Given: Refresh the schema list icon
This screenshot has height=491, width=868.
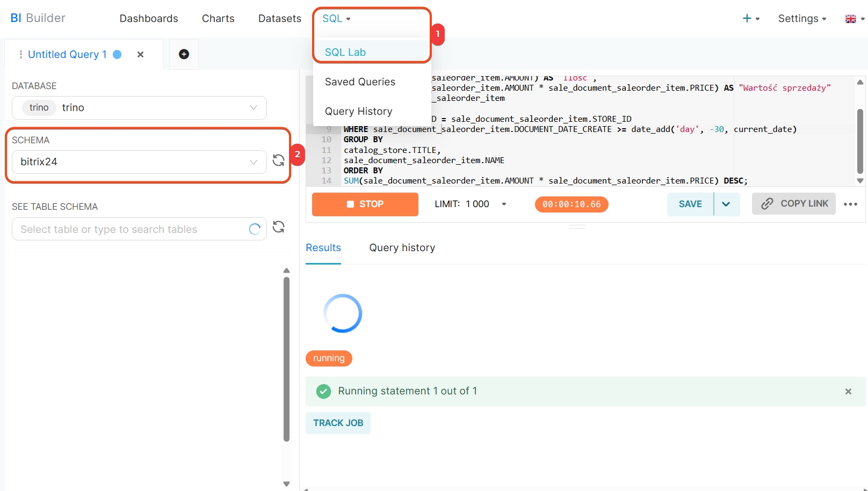Looking at the screenshot, I should click(278, 160).
